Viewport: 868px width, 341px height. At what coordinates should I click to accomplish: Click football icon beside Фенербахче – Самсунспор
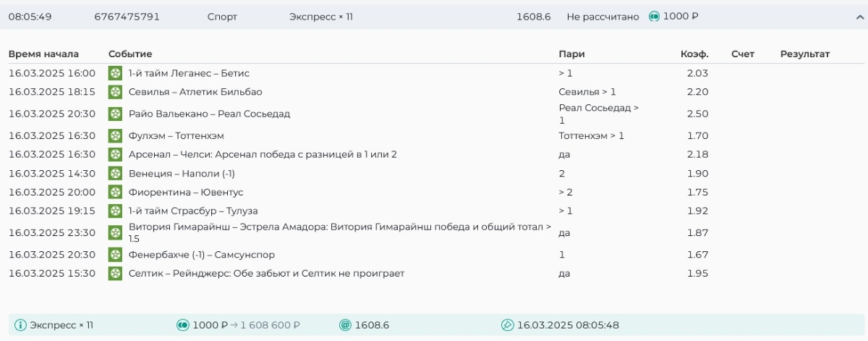115,255
